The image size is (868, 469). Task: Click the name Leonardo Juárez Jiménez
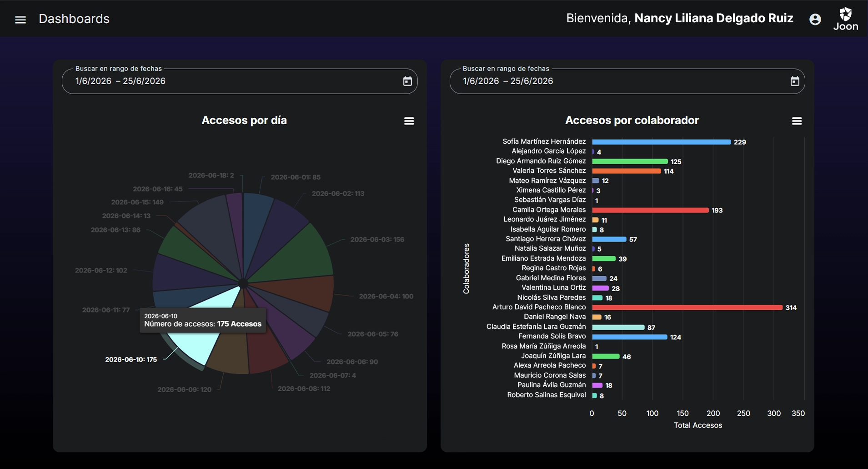pyautogui.click(x=545, y=219)
